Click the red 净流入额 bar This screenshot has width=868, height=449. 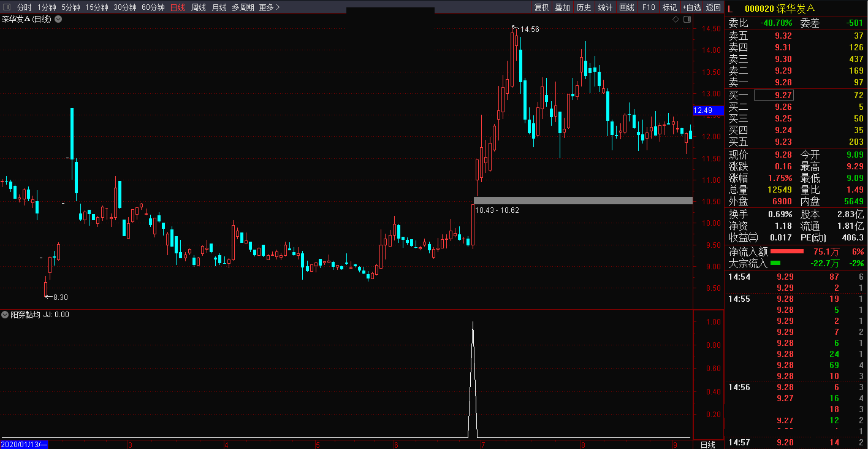[x=786, y=251]
